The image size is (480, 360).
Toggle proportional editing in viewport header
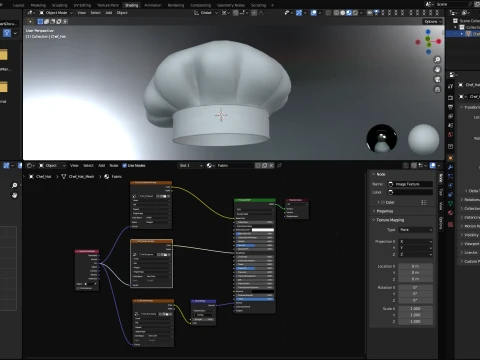click(254, 13)
